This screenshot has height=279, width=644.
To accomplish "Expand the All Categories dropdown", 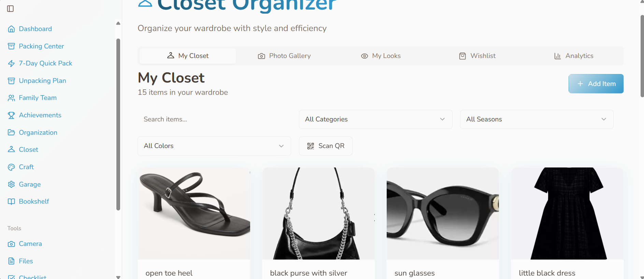I will 375,119.
